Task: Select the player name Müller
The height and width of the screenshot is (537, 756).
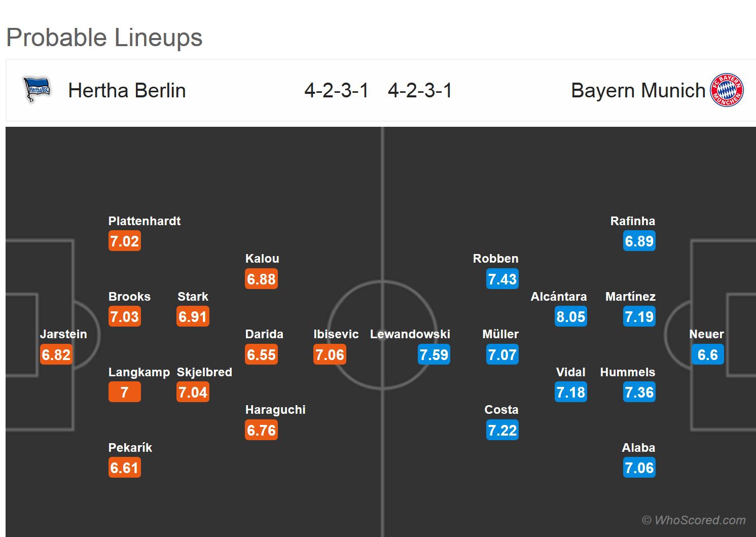Action: (x=500, y=334)
